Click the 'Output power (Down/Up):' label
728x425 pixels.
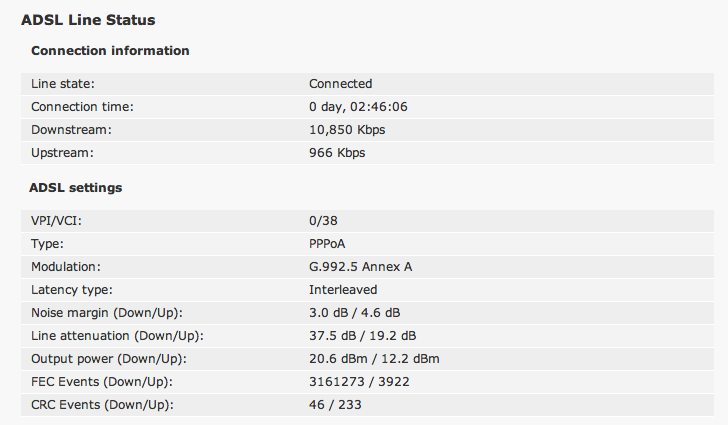pyautogui.click(x=109, y=359)
